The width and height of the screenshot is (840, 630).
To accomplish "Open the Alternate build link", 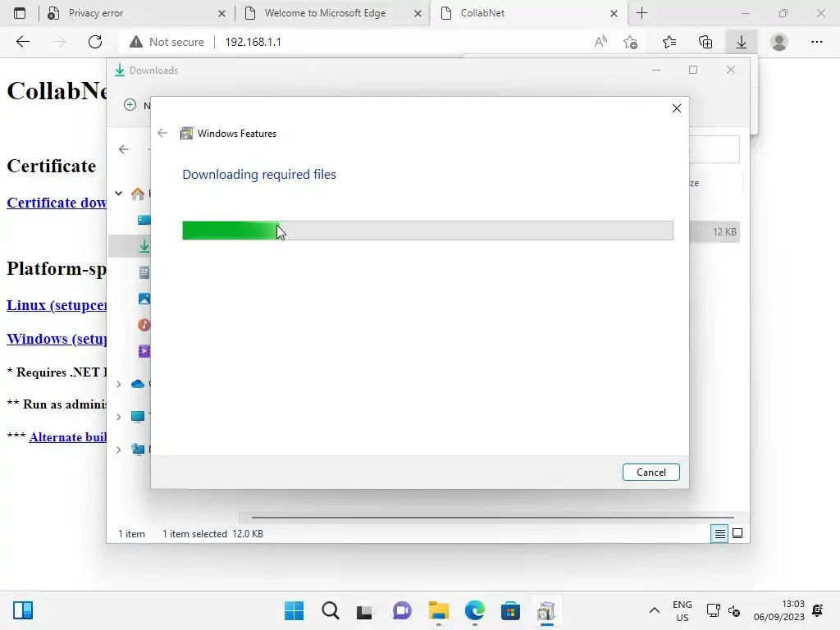I will coord(67,436).
